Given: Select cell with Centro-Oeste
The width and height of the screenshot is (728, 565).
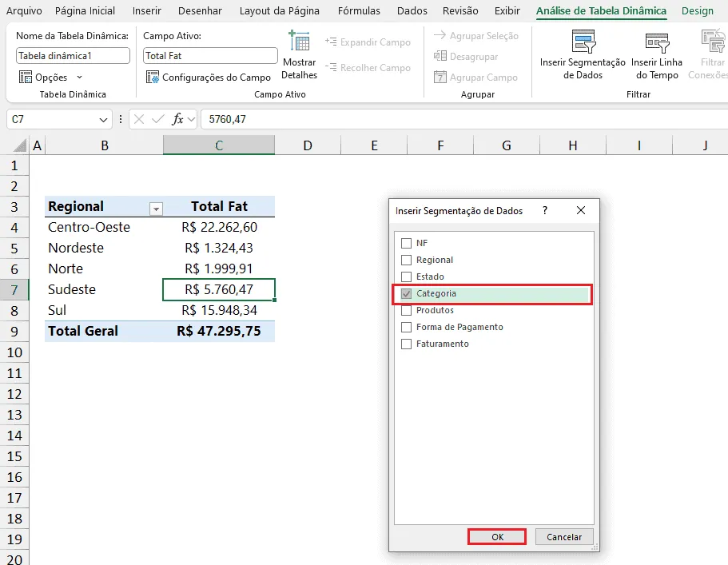Looking at the screenshot, I should pos(104,227).
